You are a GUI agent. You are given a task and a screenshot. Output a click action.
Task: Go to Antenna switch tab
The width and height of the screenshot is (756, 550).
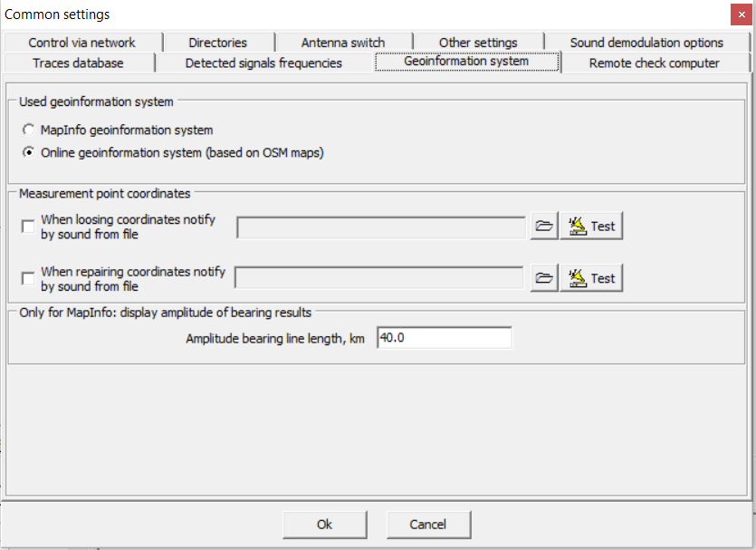click(x=343, y=43)
